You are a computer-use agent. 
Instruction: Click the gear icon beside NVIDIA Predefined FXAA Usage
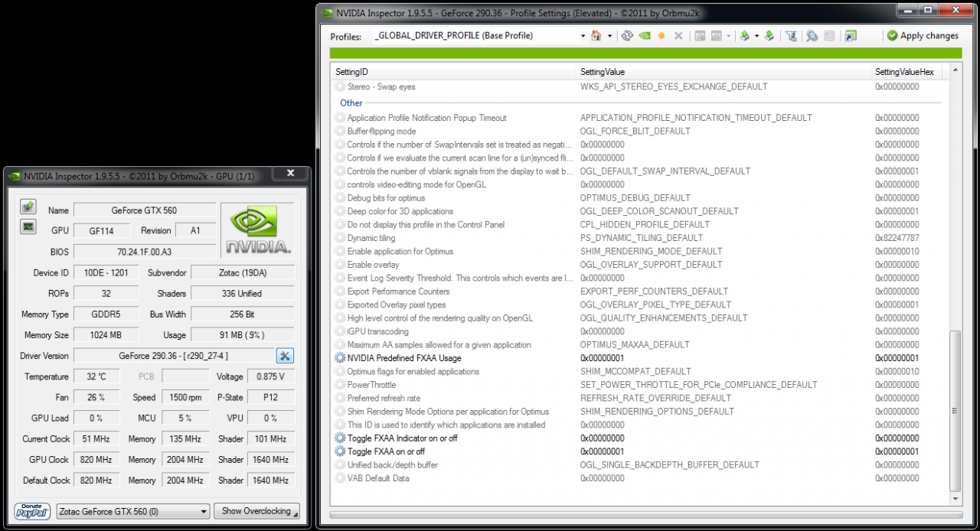click(340, 358)
